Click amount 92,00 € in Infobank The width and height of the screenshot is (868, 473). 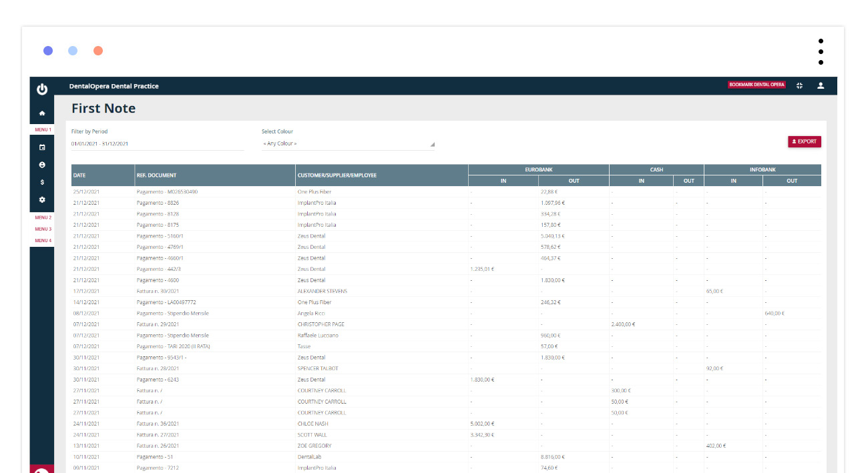715,368
